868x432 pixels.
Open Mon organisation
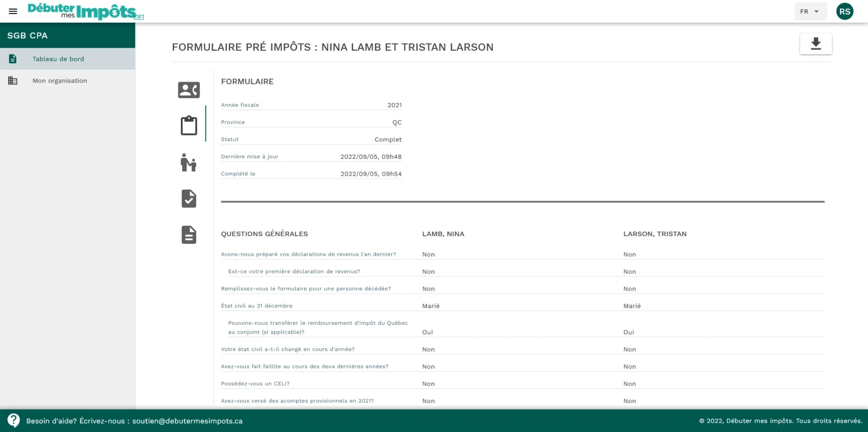tap(68, 81)
